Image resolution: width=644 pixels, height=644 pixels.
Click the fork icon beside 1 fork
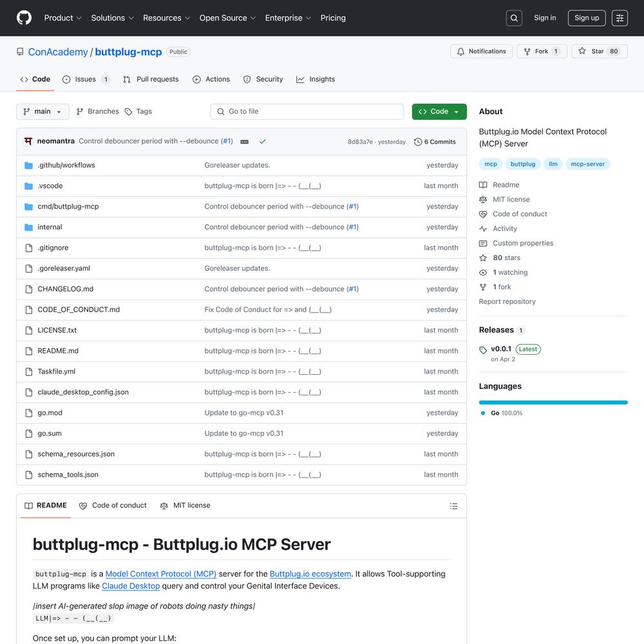pyautogui.click(x=483, y=287)
